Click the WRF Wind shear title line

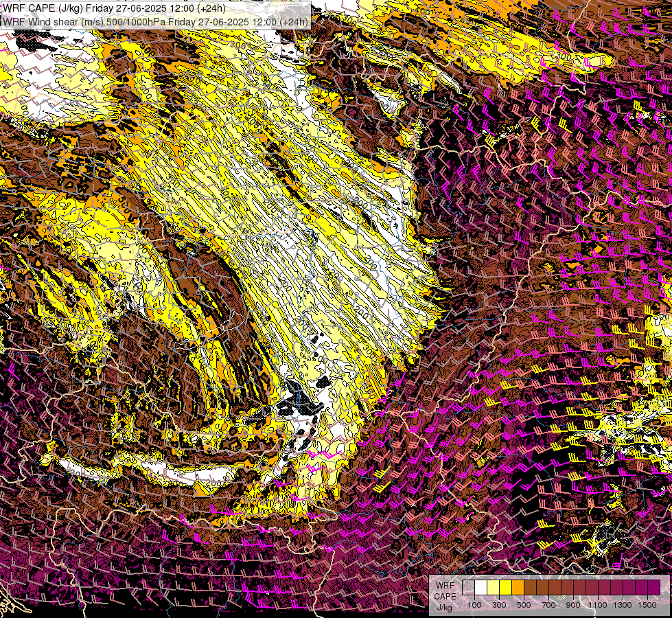pos(155,21)
